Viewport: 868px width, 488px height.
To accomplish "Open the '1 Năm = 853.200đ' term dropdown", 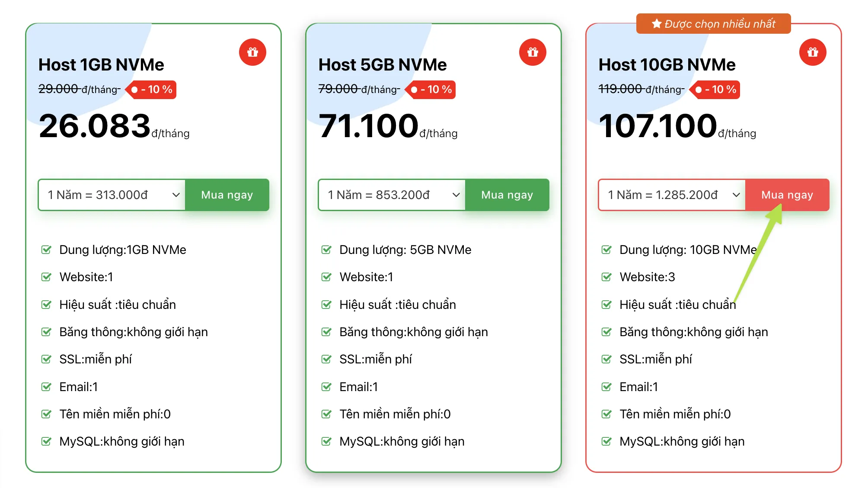I will 392,195.
